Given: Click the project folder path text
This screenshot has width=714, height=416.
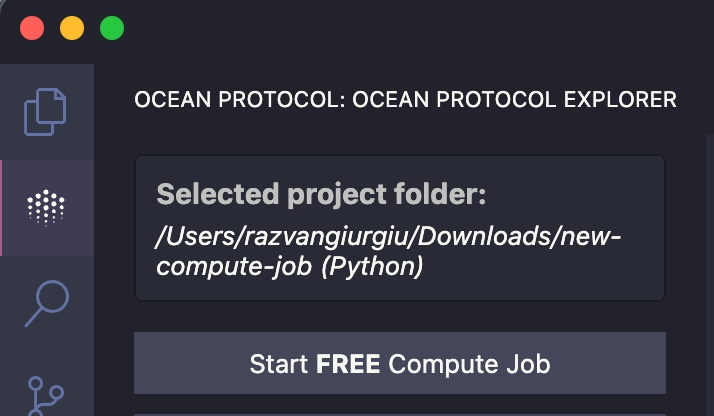Looking at the screenshot, I should click(x=388, y=252).
